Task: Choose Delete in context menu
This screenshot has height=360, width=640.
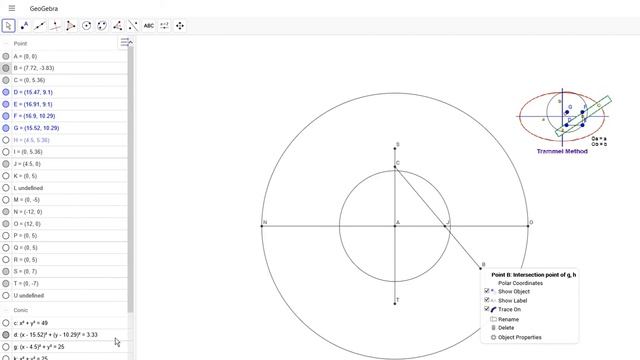Action: pos(506,328)
